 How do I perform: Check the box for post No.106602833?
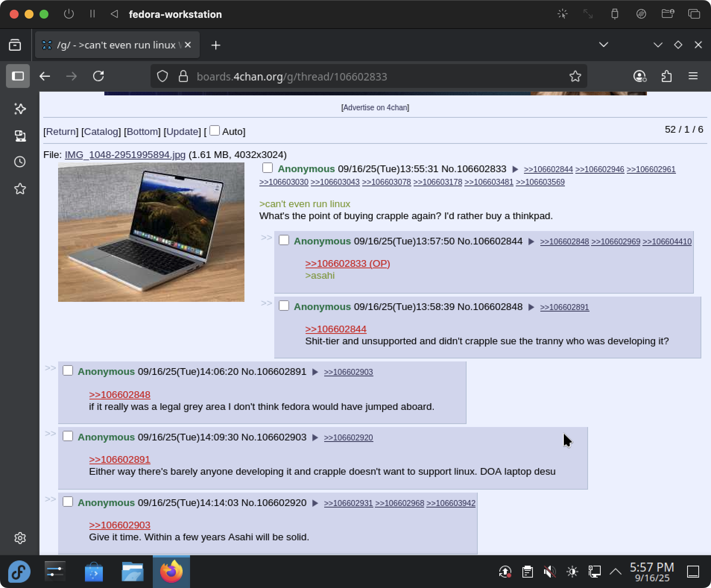point(268,168)
